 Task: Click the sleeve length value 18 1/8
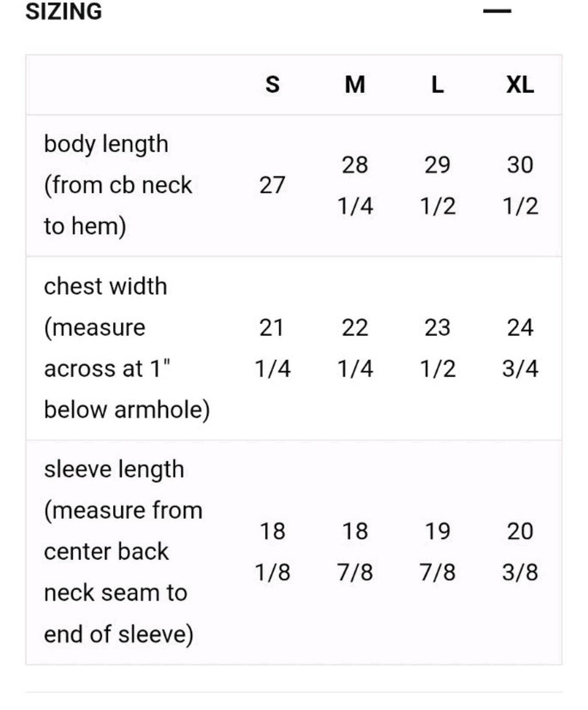pos(272,552)
